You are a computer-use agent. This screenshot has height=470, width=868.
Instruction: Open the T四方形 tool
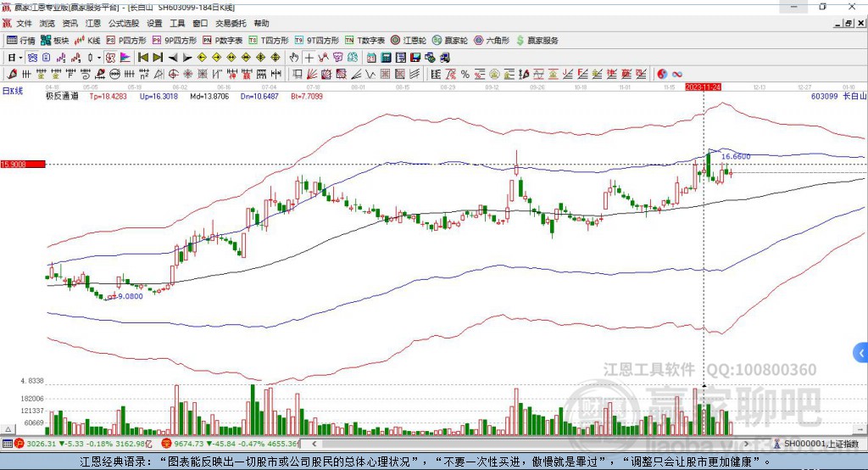pyautogui.click(x=269, y=41)
